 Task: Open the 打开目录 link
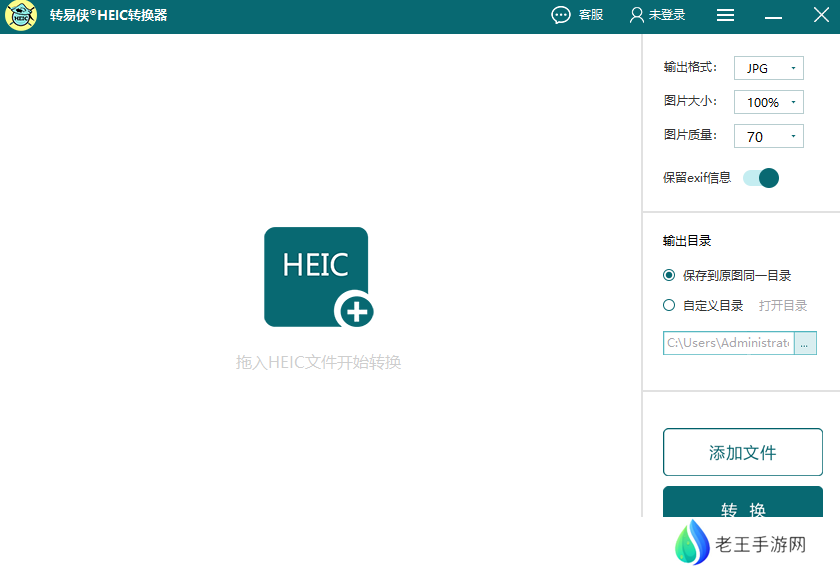pyautogui.click(x=783, y=305)
